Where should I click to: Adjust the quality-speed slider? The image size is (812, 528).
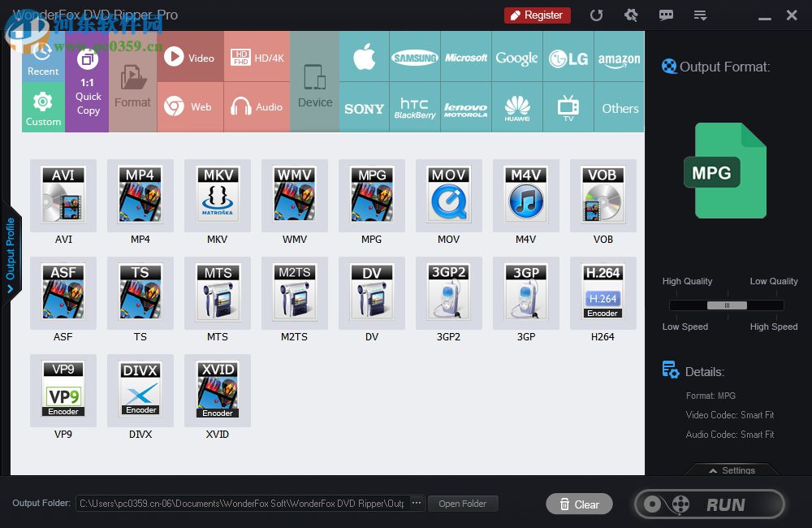[725, 305]
